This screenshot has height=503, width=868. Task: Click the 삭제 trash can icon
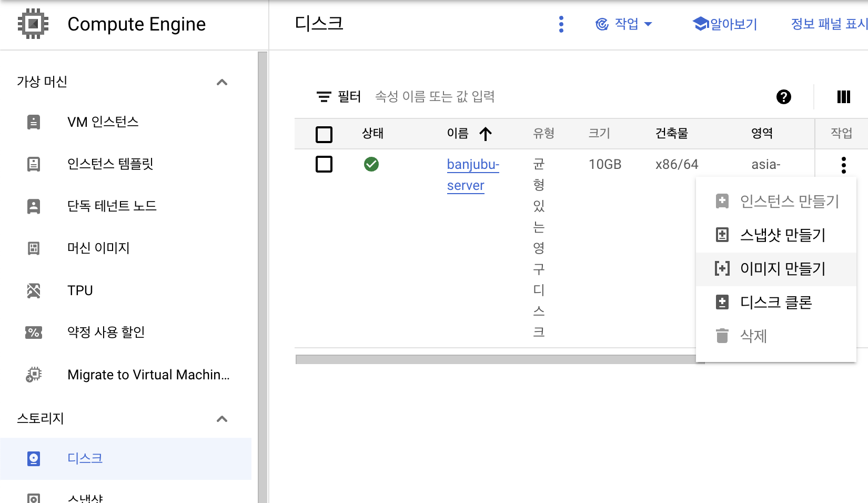722,336
